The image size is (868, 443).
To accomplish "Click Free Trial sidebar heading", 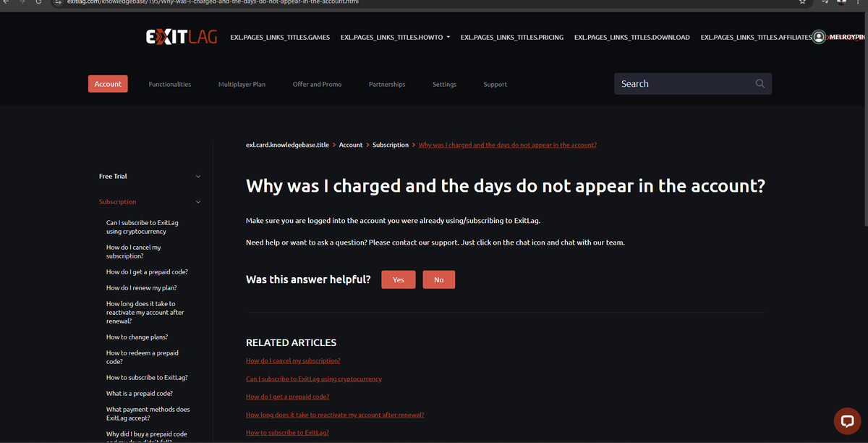I will tap(113, 177).
